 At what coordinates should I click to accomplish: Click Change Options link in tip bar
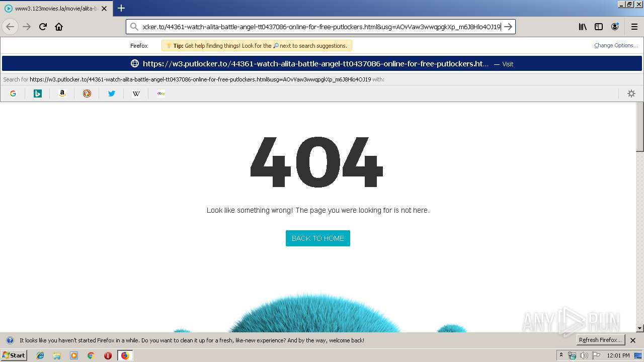616,45
